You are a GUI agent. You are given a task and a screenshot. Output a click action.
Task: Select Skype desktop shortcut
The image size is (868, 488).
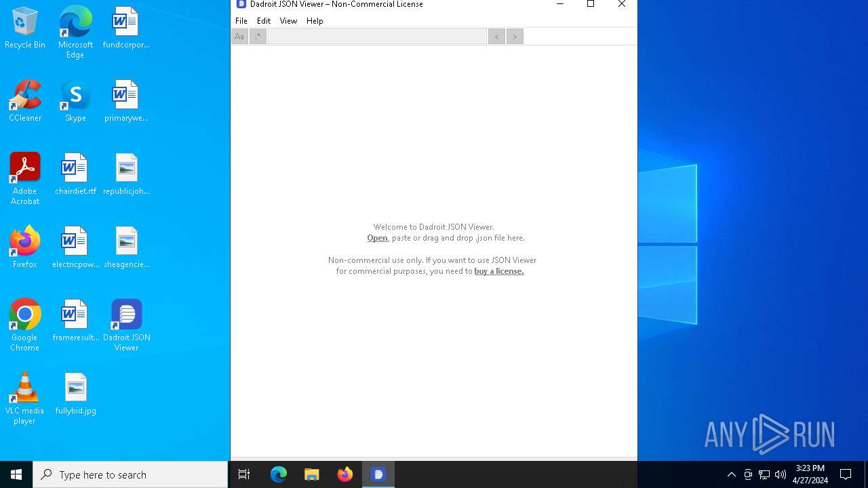point(75,101)
